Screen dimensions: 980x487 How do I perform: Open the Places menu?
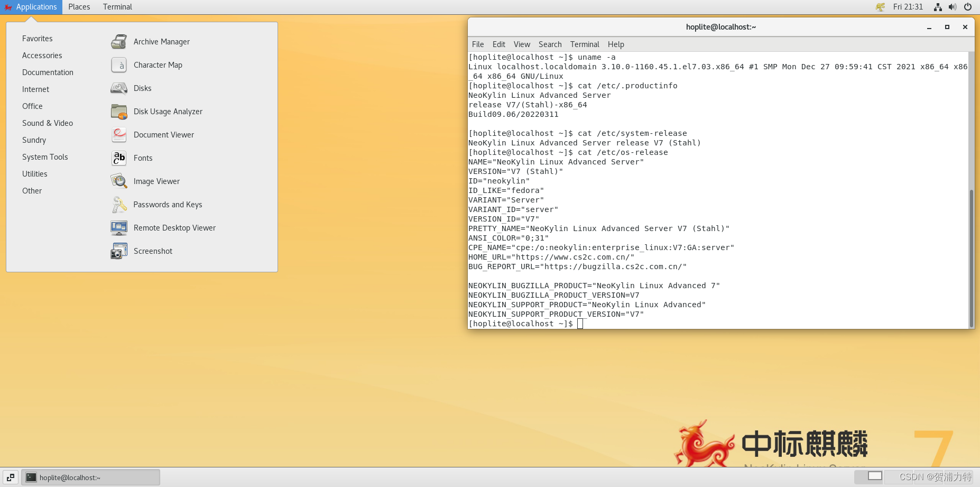click(x=79, y=7)
